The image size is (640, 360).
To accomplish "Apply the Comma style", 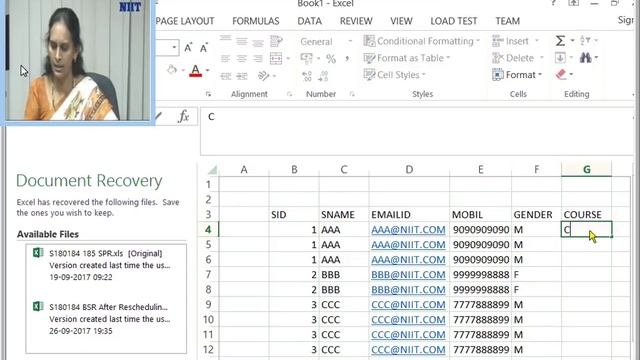I will [347, 59].
